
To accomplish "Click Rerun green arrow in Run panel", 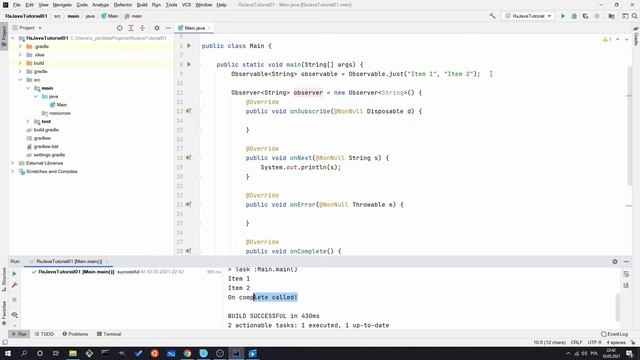I will (x=14, y=274).
